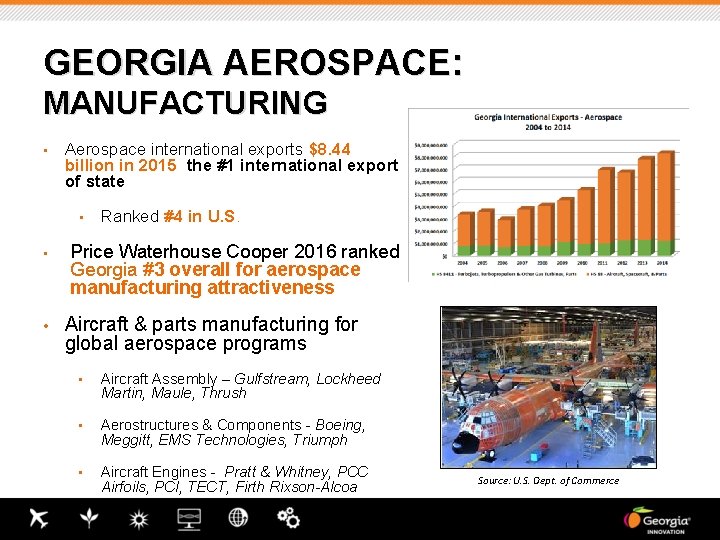
Task: Click 'Aircraft Engines - Pratt & Whitney, PCC' bullet
Action: (234, 472)
